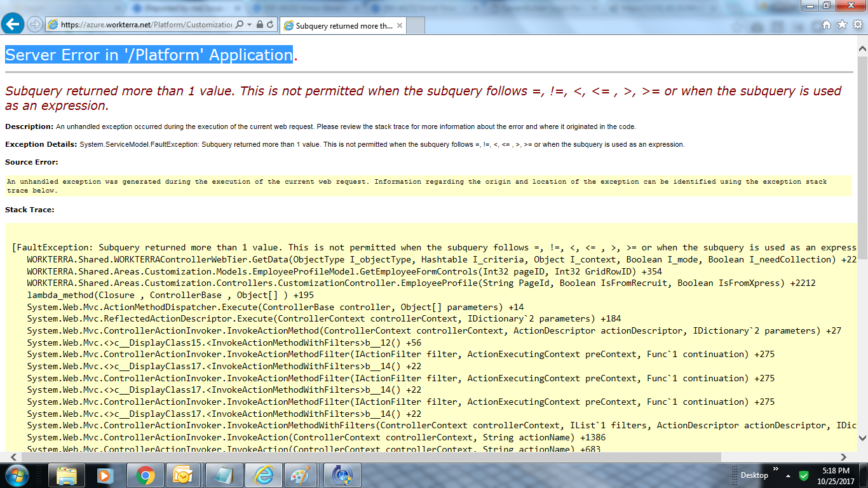Click the vertical scrollbar down arrow
Viewport: 868px width, 488px height.
pyautogui.click(x=862, y=437)
